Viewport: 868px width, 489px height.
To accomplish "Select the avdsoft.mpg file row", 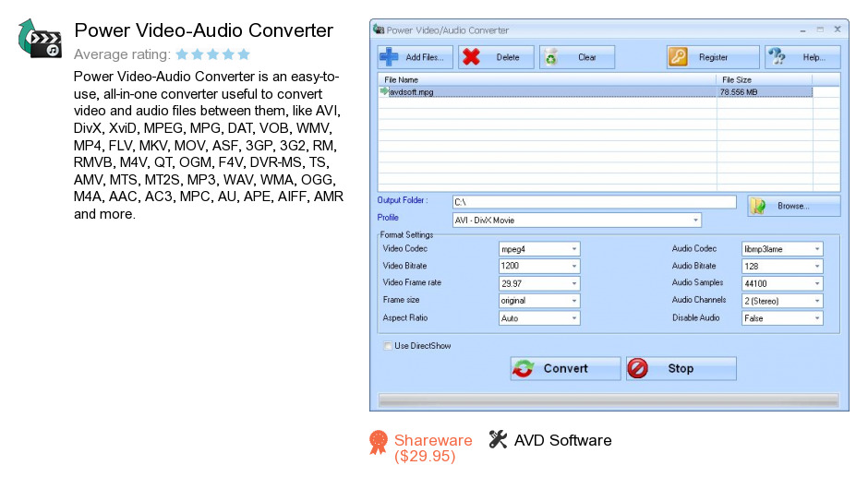I will pos(596,92).
